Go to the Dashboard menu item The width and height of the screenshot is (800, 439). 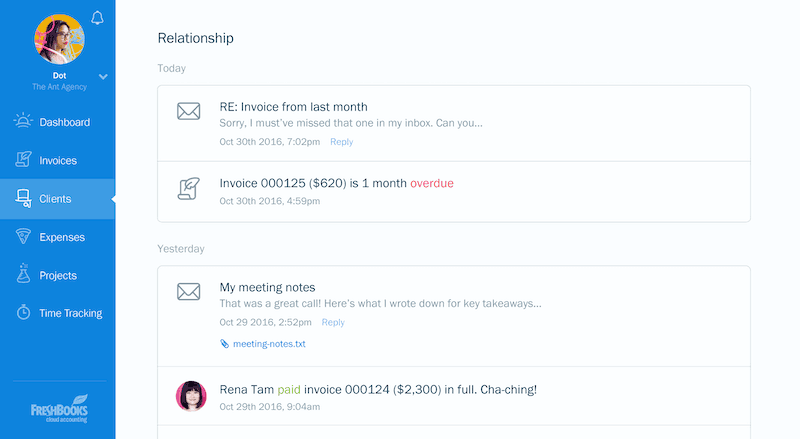pyautogui.click(x=65, y=123)
